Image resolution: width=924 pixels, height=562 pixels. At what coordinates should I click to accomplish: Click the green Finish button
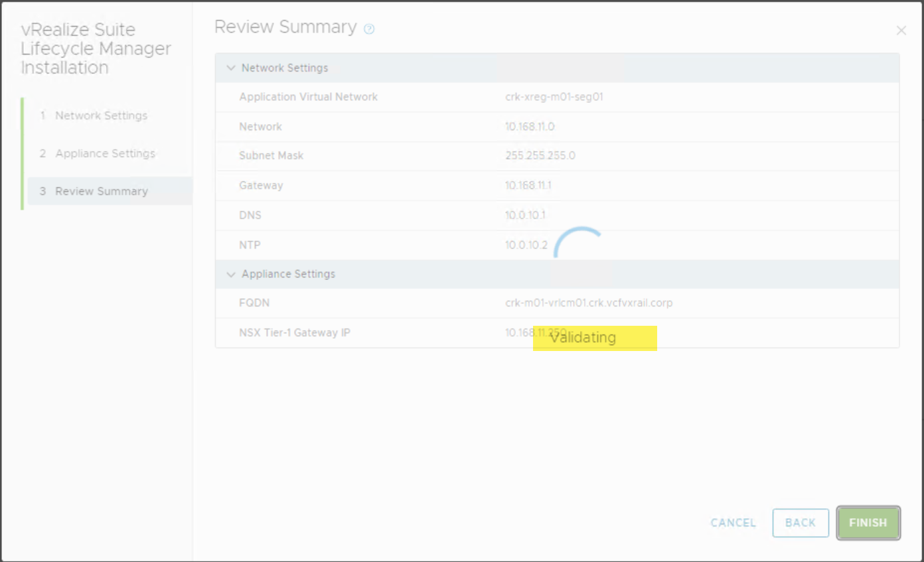(868, 523)
